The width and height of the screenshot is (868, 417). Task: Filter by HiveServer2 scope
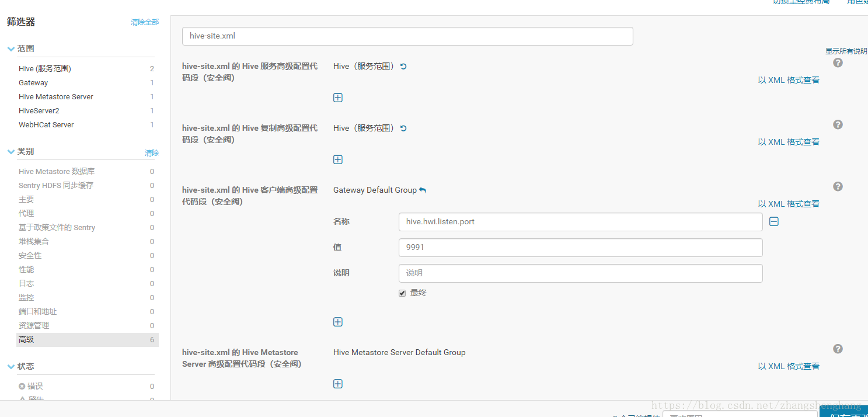(88, 110)
